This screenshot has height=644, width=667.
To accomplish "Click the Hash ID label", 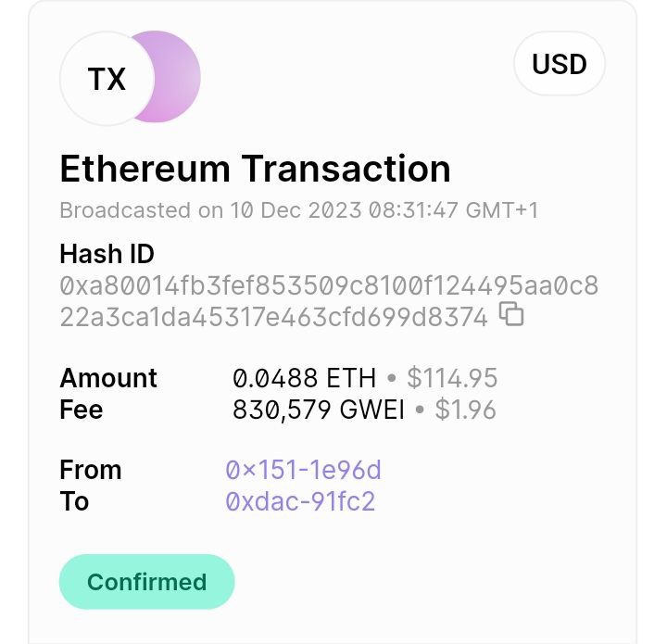I will (x=107, y=254).
